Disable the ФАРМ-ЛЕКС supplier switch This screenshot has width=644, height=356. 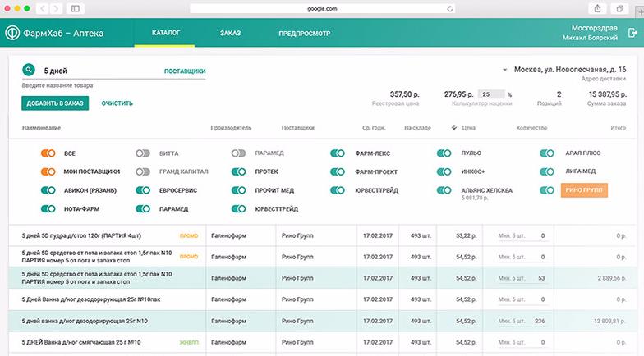[x=337, y=153]
